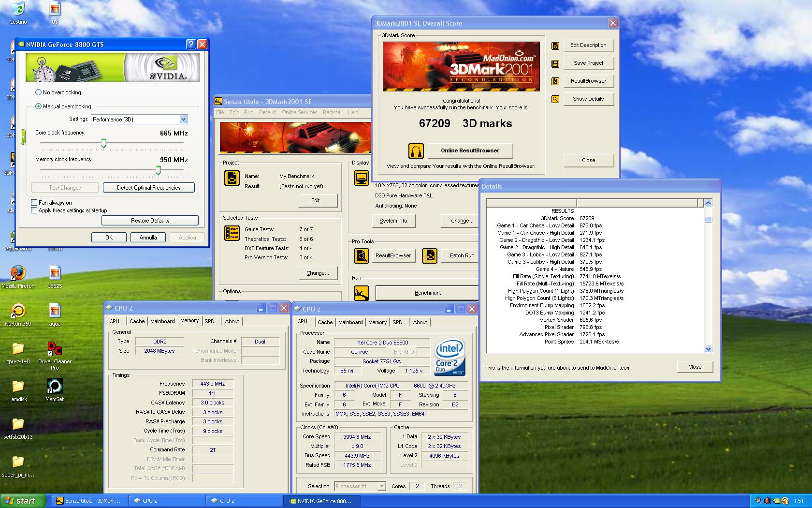812x508 pixels.
Task: Click the Benchmark button in 3DMark2001
Action: tap(427, 293)
